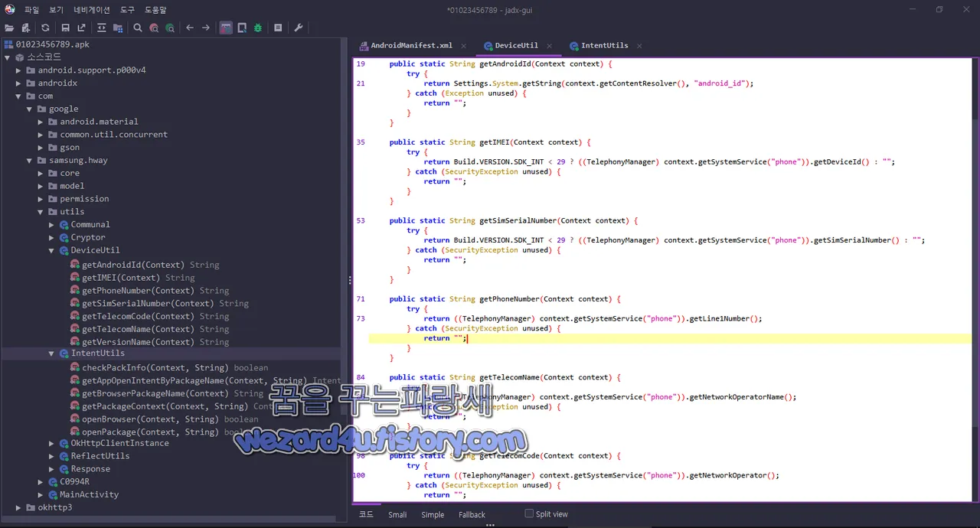This screenshot has height=528, width=980.
Task: Click the quark engine toolbar icon
Action: tap(242, 28)
